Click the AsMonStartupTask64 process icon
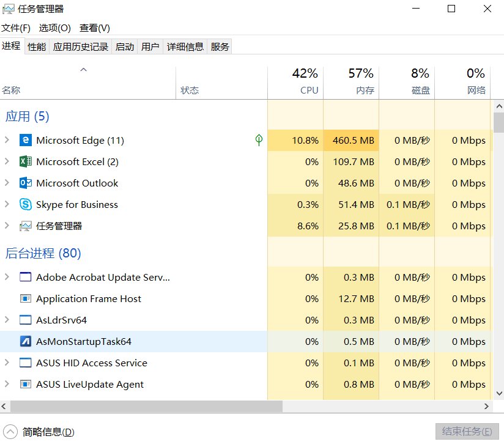The width and height of the screenshot is (504, 447). [x=25, y=341]
